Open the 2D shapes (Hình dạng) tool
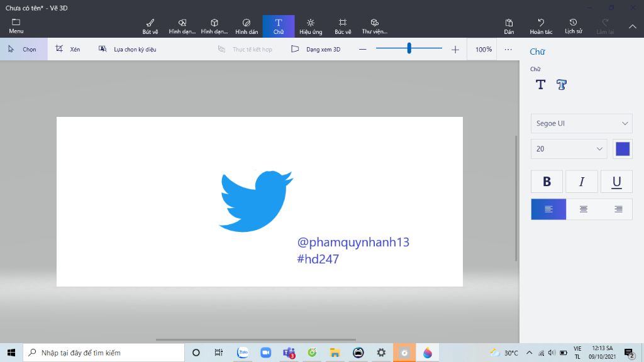The height and width of the screenshot is (362, 644). (182, 26)
